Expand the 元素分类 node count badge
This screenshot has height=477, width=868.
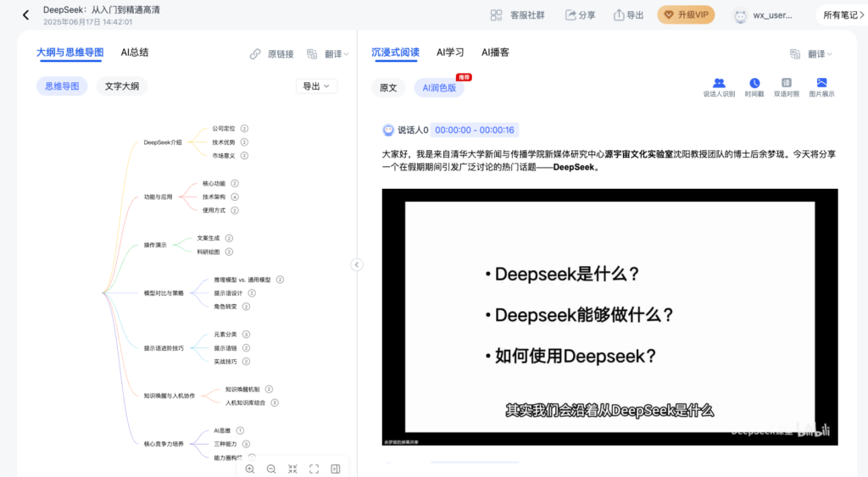(247, 334)
